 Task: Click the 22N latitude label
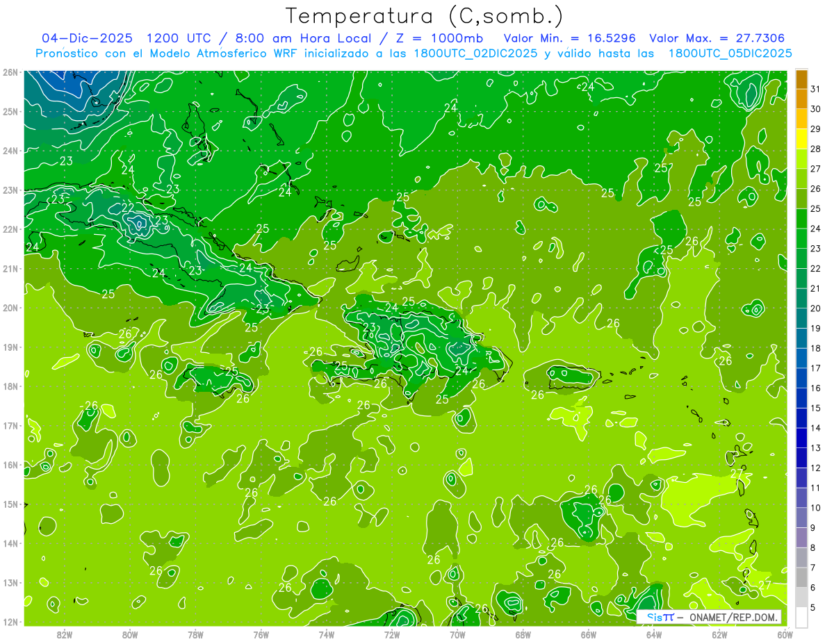[10, 229]
